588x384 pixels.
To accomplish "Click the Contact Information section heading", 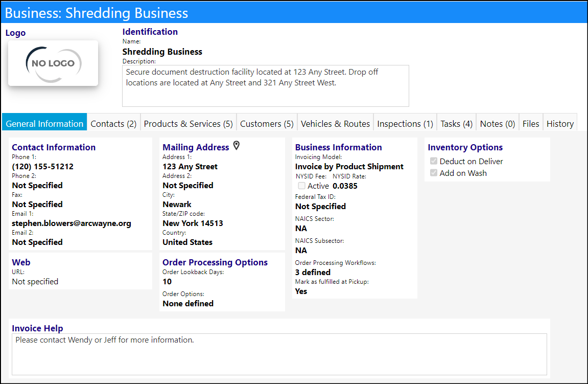I will [x=54, y=147].
